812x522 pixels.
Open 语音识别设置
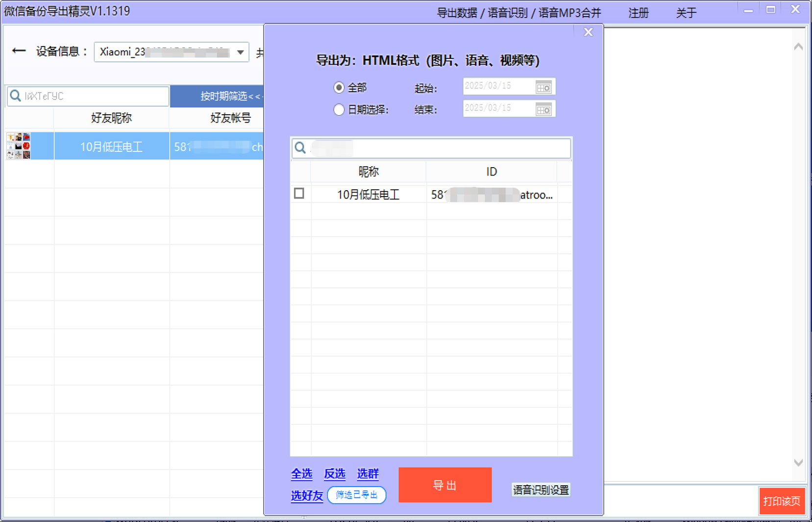(541, 490)
